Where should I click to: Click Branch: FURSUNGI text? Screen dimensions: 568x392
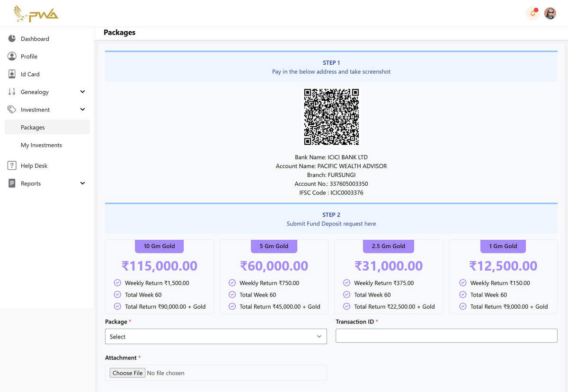(331, 175)
